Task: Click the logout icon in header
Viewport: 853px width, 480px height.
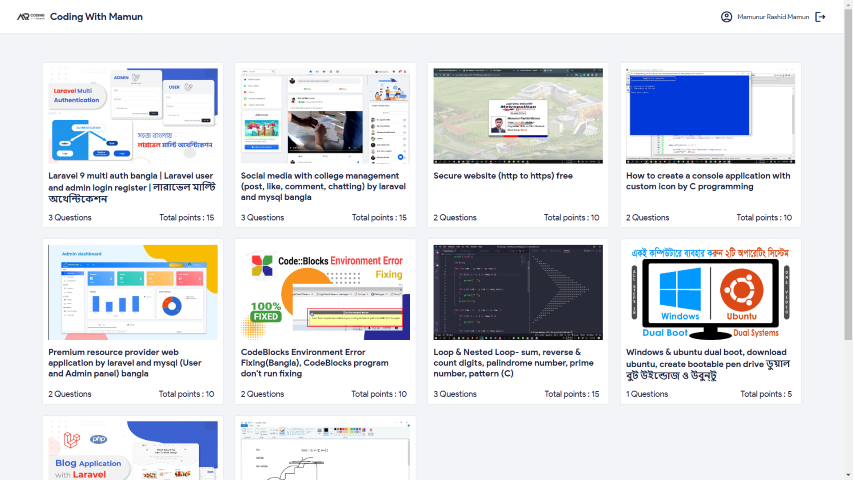Action: pyautogui.click(x=820, y=17)
